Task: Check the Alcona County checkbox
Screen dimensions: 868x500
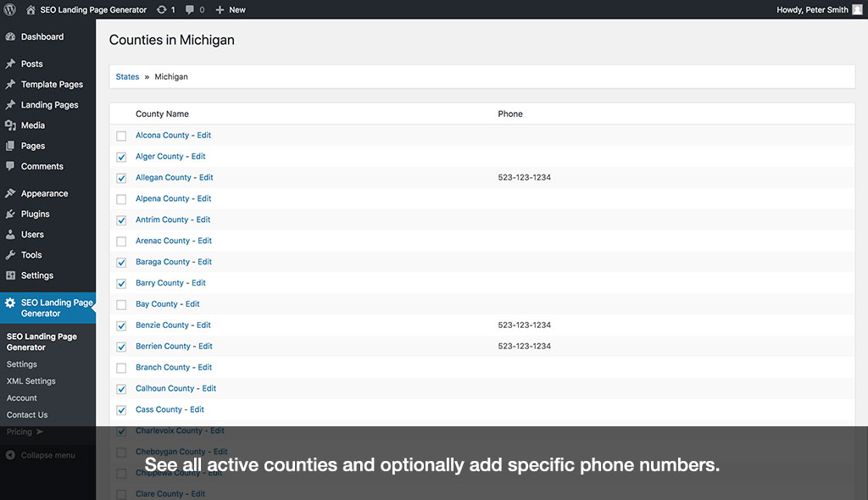Action: point(121,136)
